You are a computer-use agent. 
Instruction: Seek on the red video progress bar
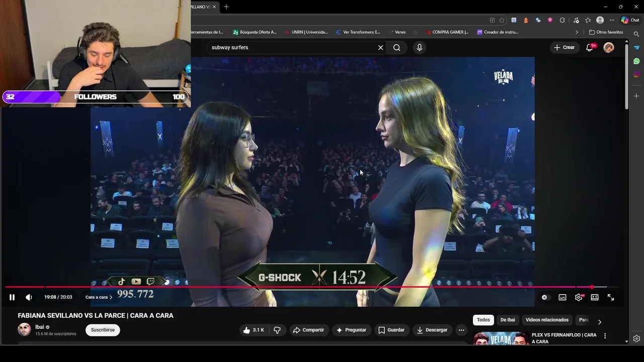(312, 287)
